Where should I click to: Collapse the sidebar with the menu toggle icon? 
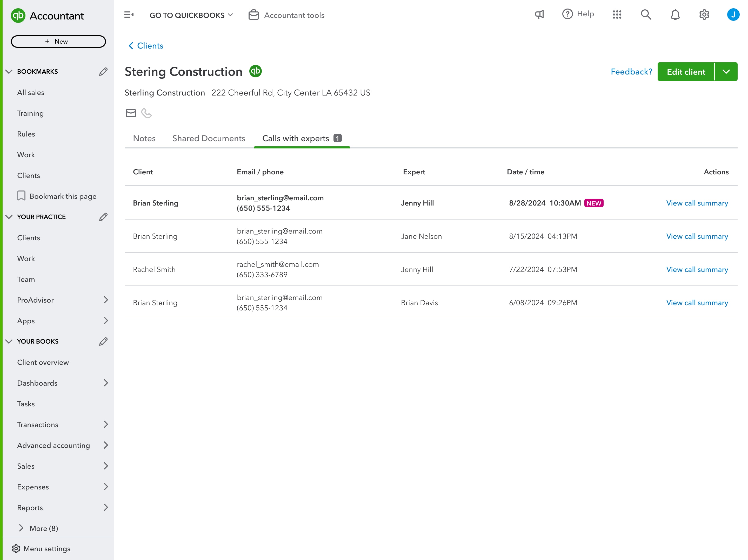(x=129, y=15)
